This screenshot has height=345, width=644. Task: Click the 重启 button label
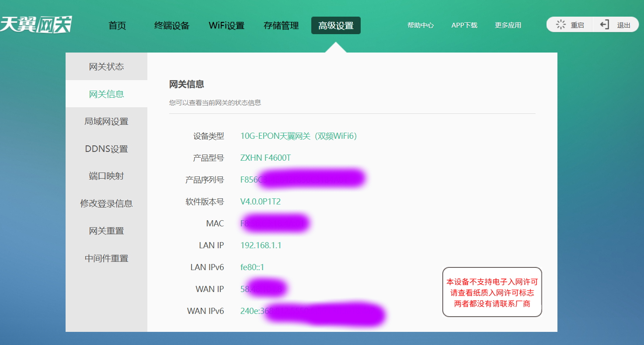(x=578, y=25)
